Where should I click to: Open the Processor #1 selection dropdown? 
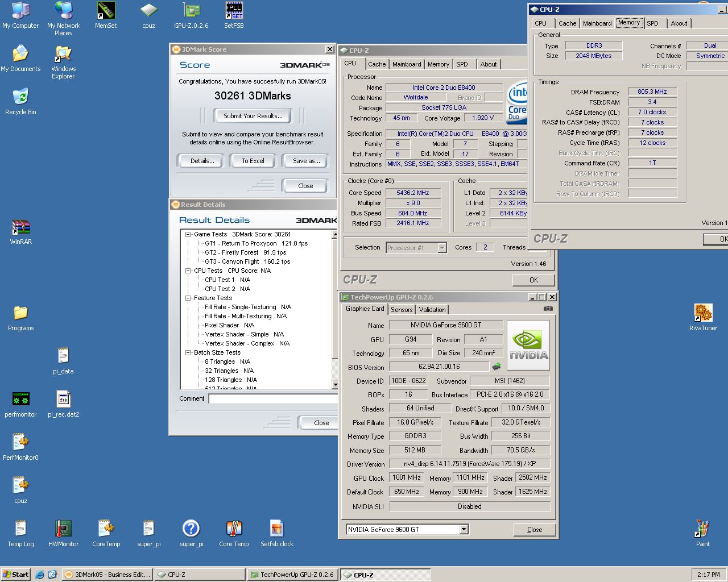pos(442,248)
